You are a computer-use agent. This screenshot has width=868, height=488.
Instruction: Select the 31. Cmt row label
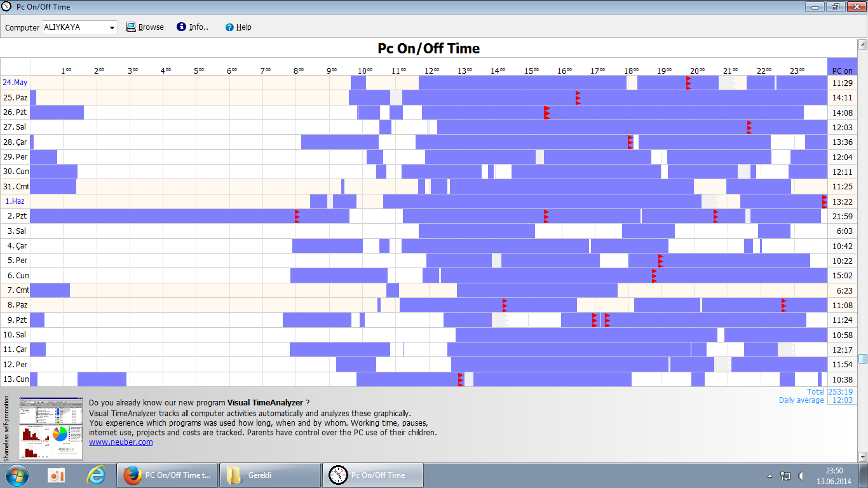[15, 186]
